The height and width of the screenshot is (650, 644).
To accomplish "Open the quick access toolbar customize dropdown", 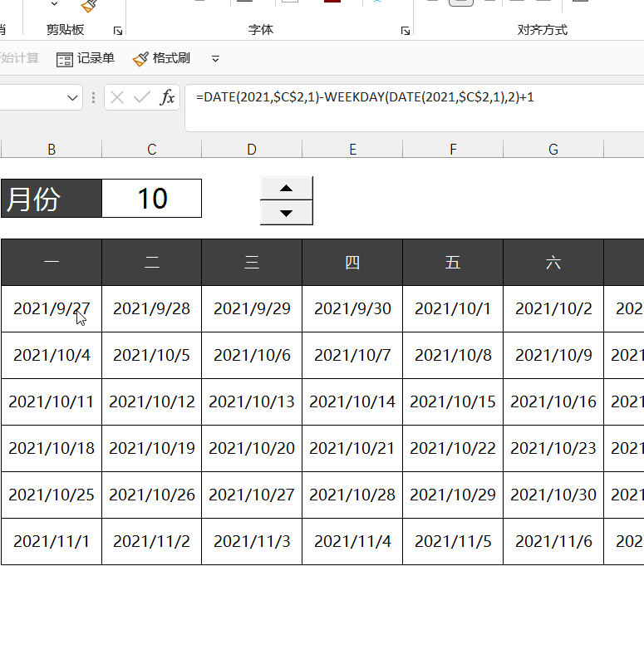I will (215, 59).
